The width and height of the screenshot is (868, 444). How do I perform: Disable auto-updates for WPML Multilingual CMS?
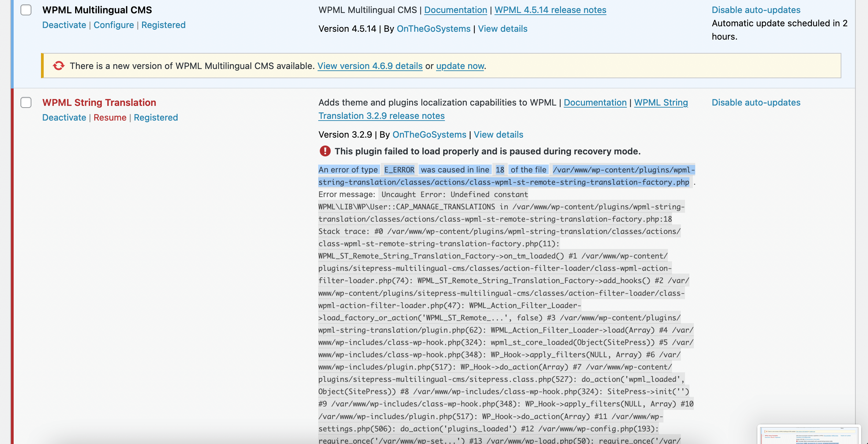pos(756,10)
